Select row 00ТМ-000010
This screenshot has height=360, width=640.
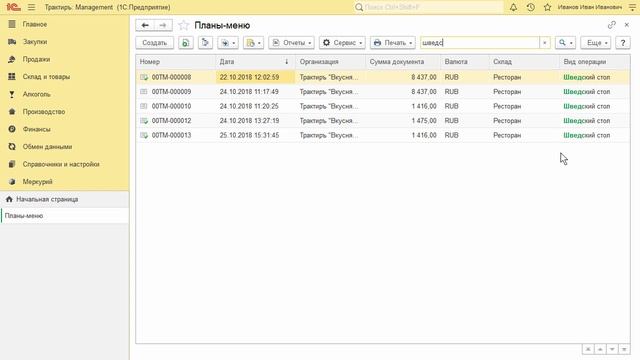[x=383, y=106]
